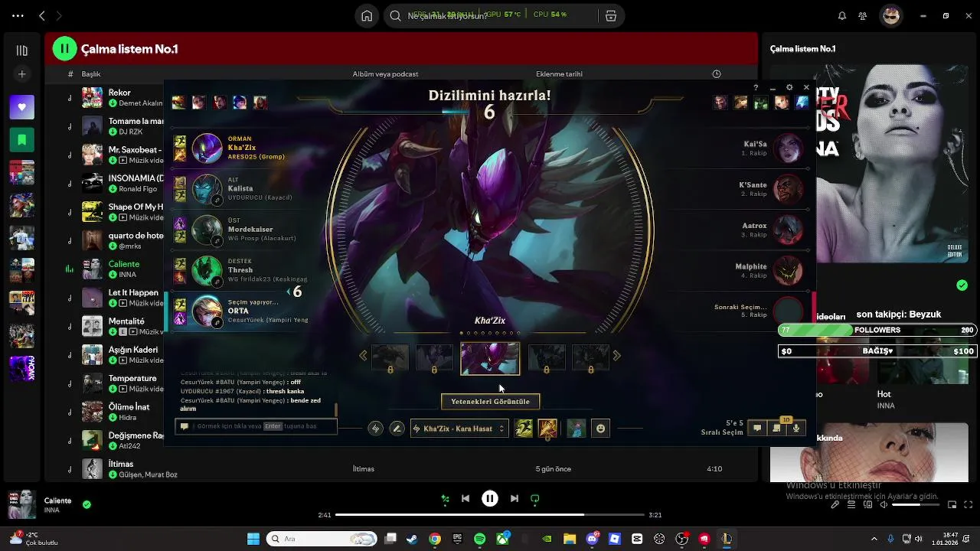Toggle Spotify shuffle in player bar
Viewport: 980px width, 551px height.
[x=445, y=499]
